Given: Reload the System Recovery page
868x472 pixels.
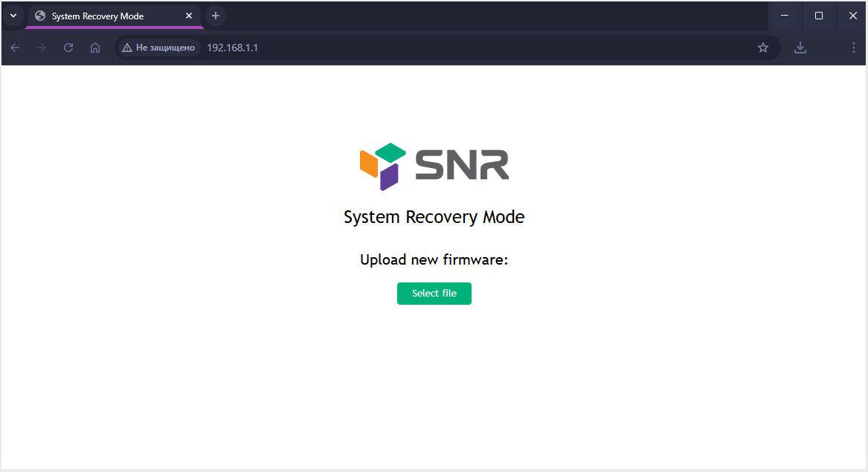Looking at the screenshot, I should pos(68,48).
